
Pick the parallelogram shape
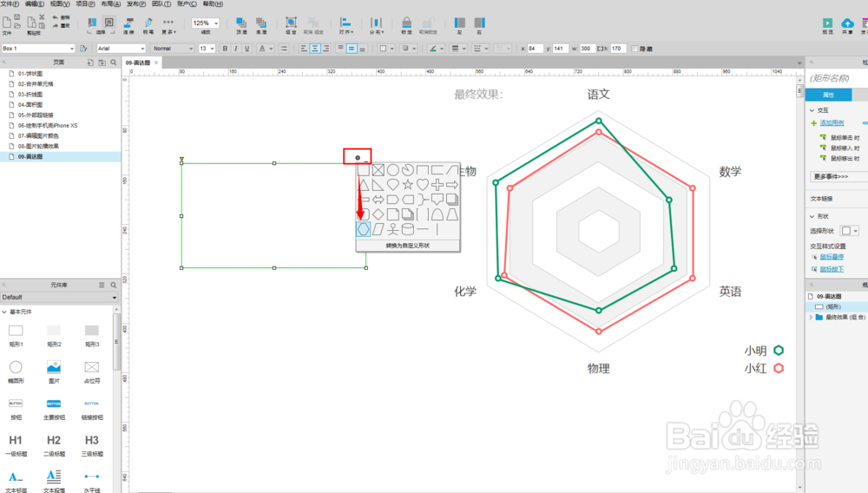pyautogui.click(x=378, y=229)
